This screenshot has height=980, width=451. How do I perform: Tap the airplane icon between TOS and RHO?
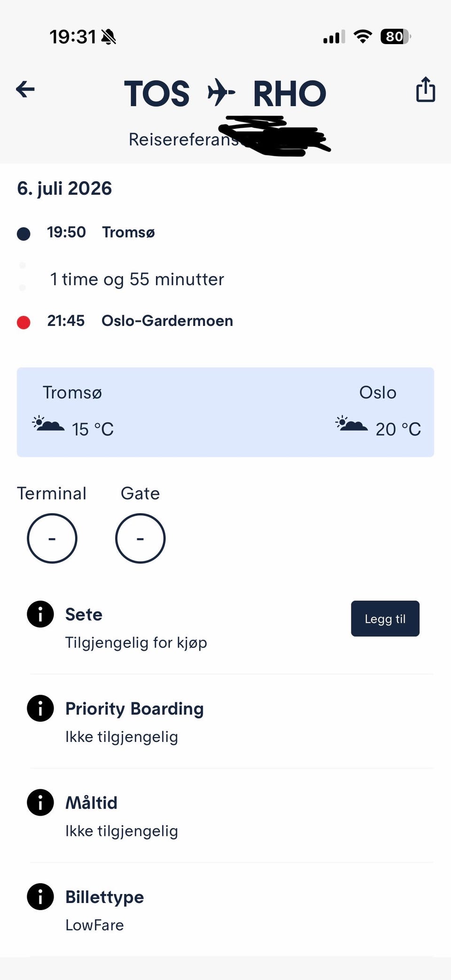pos(221,92)
